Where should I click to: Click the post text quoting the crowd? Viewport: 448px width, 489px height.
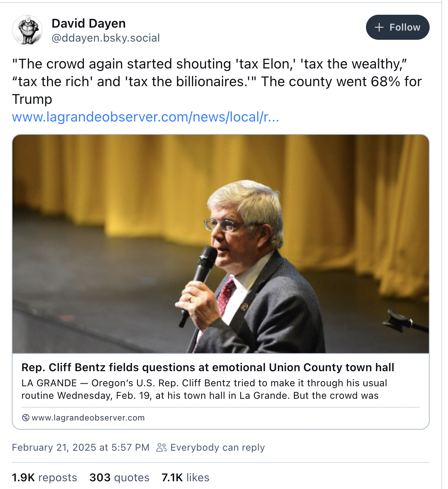[x=217, y=81]
